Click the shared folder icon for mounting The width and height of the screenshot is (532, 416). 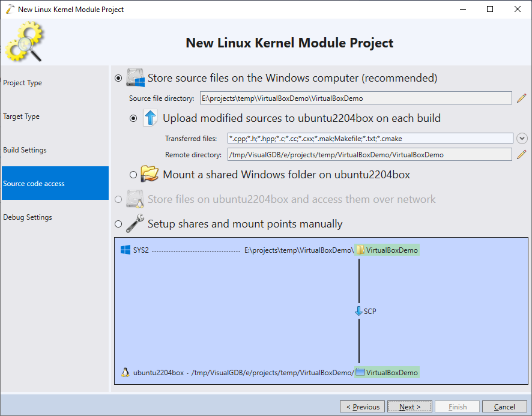[x=150, y=173]
